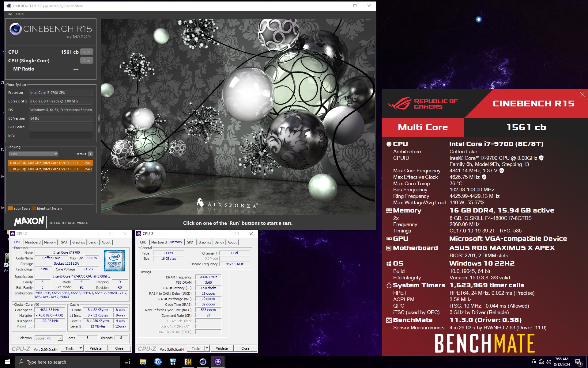Run the CPU multi-core benchmark
Viewport: 588px width, 368px height.
pos(87,52)
